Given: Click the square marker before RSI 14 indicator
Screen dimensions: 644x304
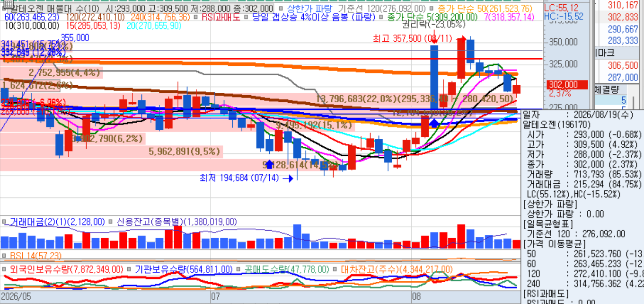Looking at the screenshot, I should coord(4,256).
